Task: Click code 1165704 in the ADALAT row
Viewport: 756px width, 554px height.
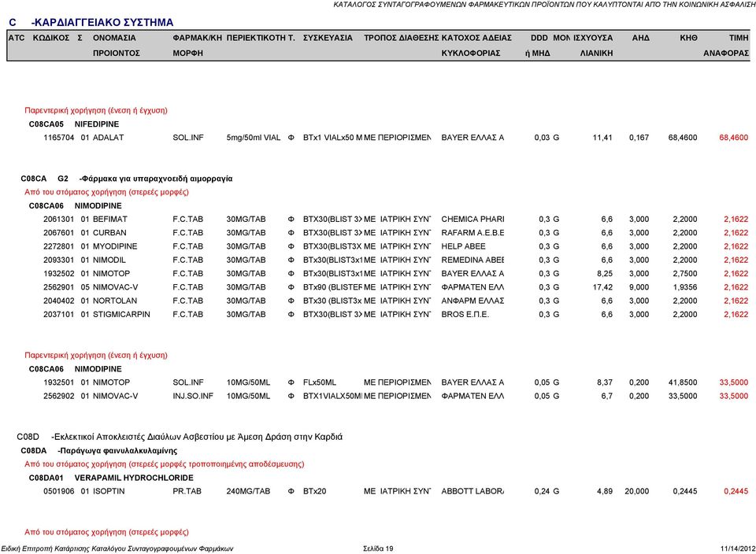Action: pyautogui.click(x=59, y=137)
